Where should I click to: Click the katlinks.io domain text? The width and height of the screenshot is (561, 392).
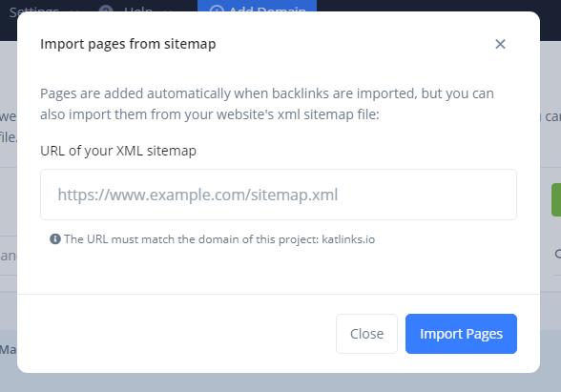click(348, 239)
